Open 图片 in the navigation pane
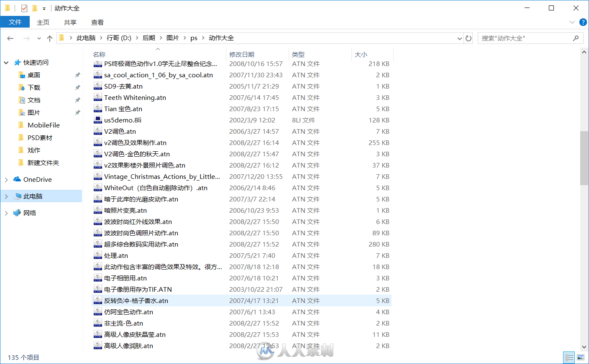Screen dimensions: 589x364 coord(34,113)
